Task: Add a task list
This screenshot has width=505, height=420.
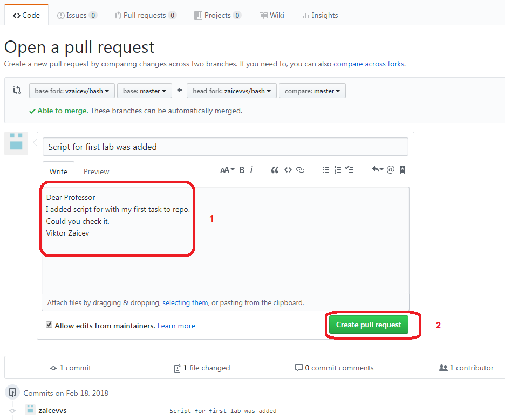Action: tap(349, 170)
